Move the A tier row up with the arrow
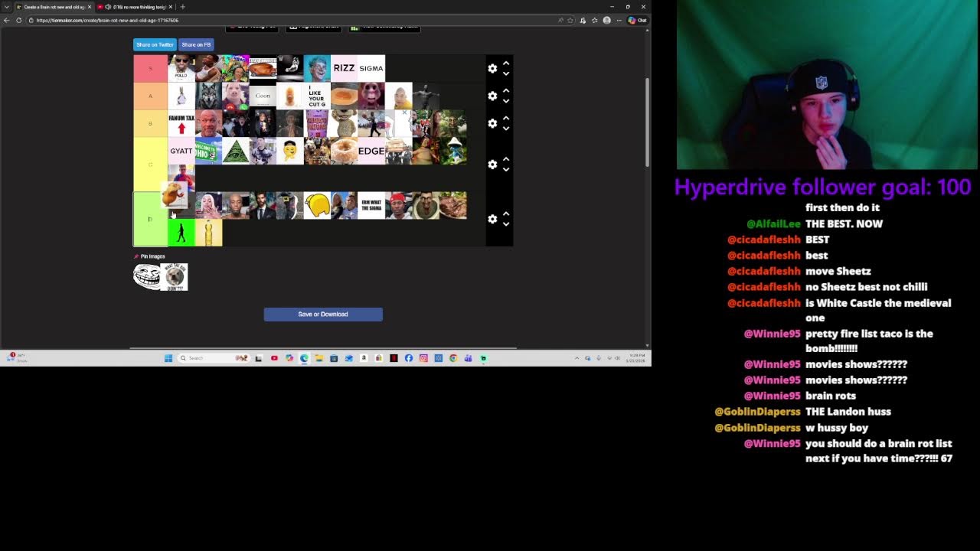Image resolution: width=980 pixels, height=551 pixels. point(505,91)
